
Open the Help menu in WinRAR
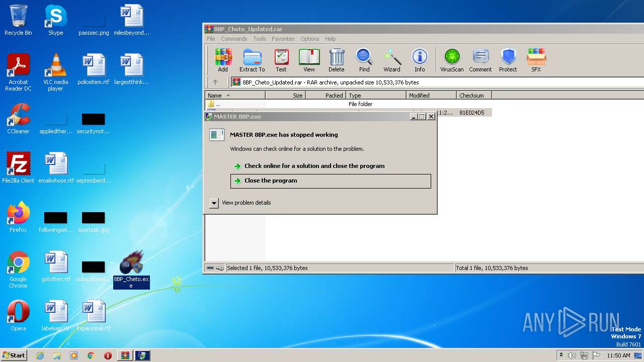click(x=331, y=39)
